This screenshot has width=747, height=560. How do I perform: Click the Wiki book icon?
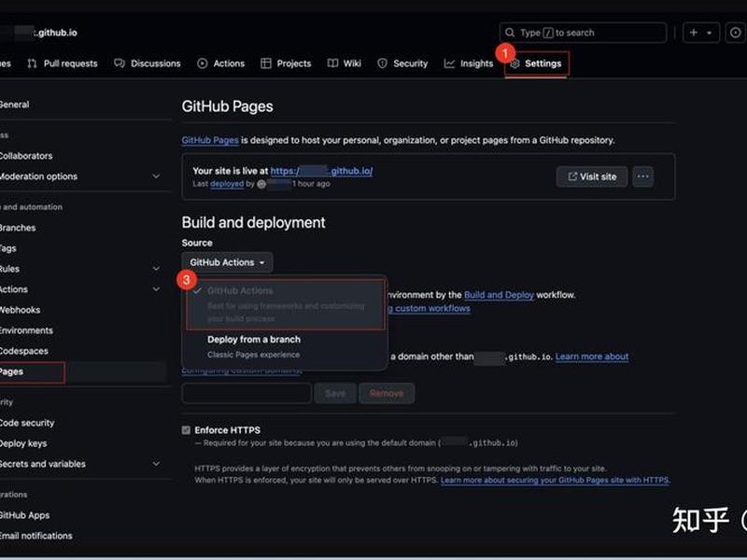[x=333, y=63]
